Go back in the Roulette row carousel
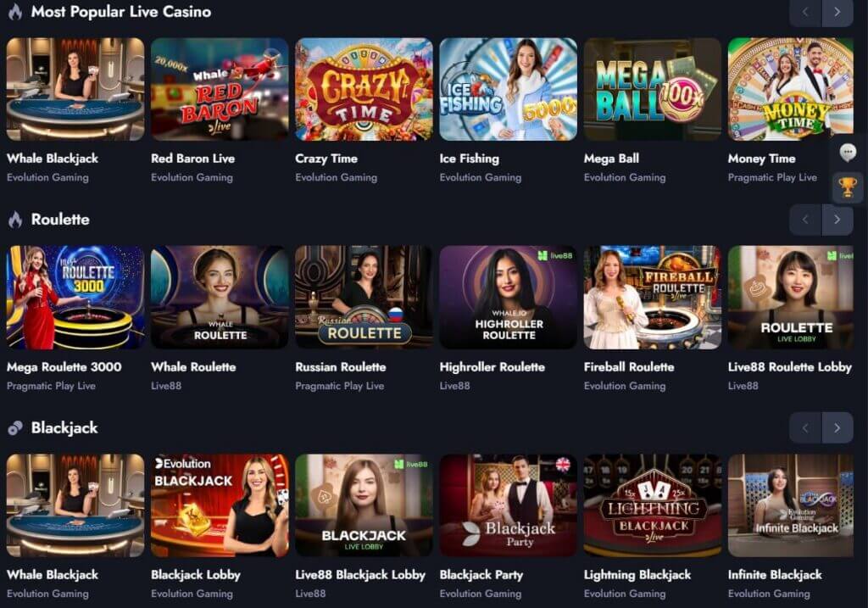 [x=805, y=220]
